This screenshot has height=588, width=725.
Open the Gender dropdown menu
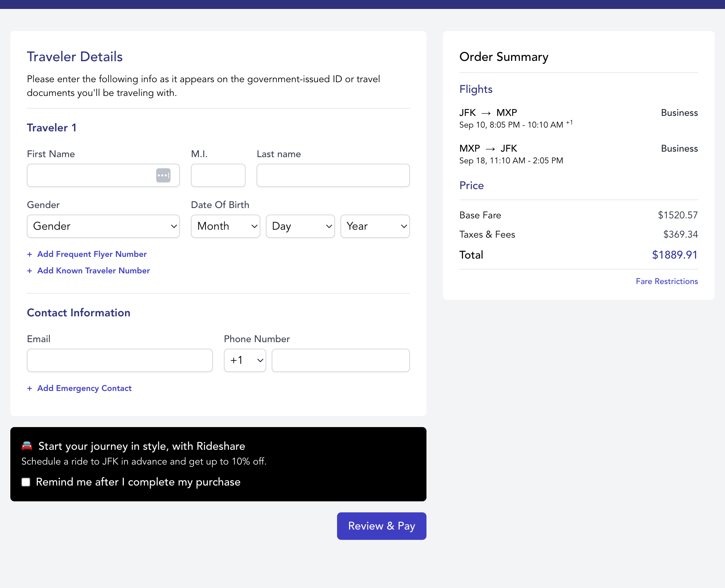coord(103,226)
